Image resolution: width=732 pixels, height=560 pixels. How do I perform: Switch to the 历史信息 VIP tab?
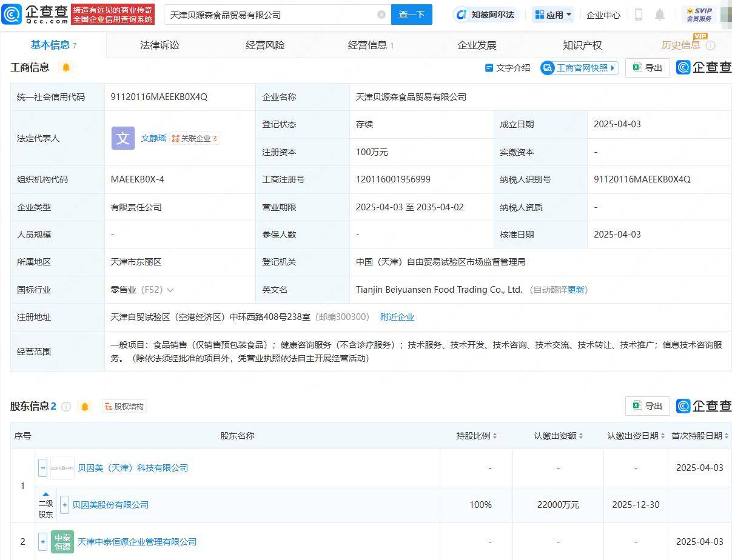[680, 45]
